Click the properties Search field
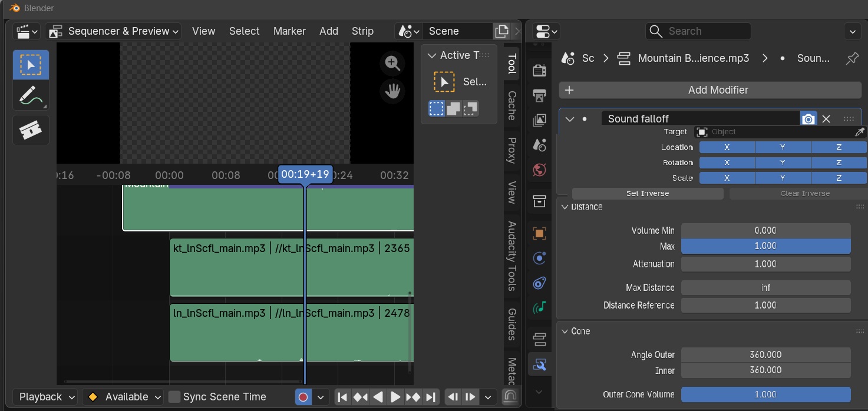 (698, 31)
